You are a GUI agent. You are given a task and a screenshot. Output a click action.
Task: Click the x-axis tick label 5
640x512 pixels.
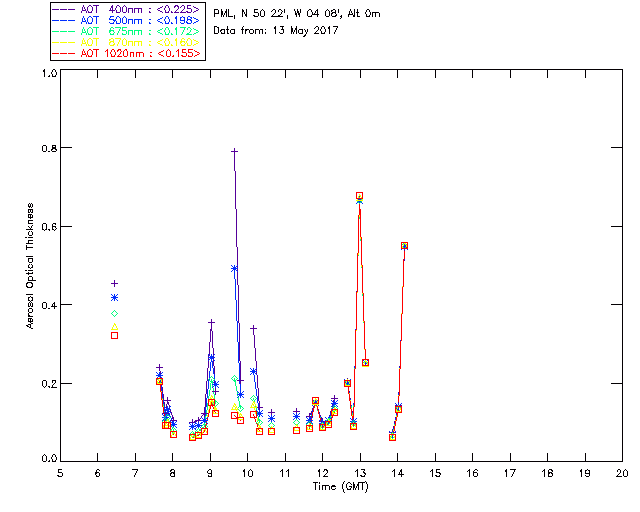[x=60, y=473]
